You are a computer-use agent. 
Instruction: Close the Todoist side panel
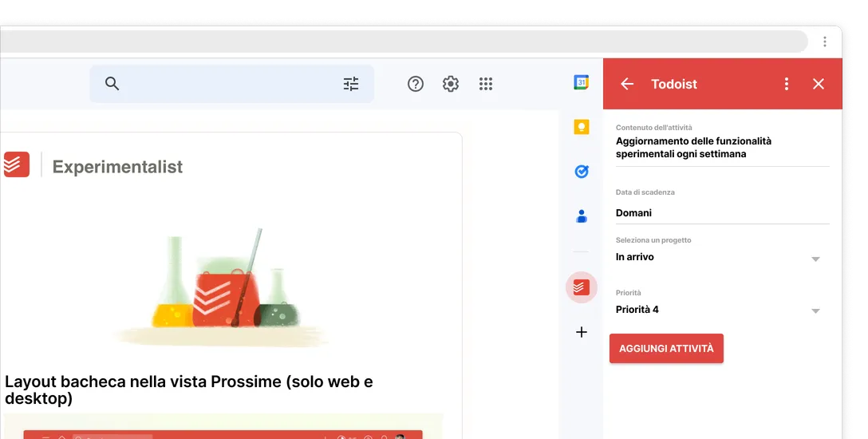[x=819, y=84]
